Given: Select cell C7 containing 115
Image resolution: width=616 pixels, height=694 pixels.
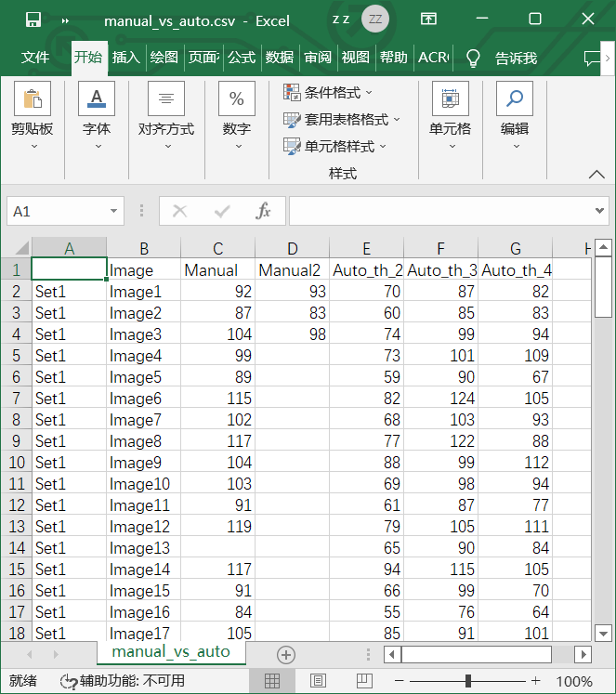Looking at the screenshot, I should (x=217, y=398).
